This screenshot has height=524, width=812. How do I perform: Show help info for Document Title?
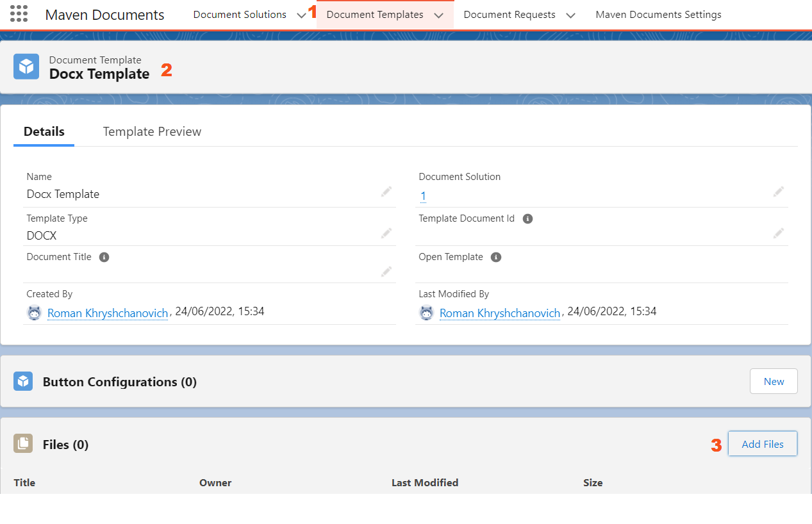coord(104,258)
